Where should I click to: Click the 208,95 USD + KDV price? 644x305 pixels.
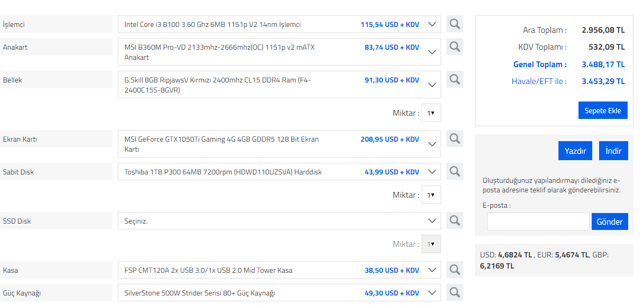pos(390,139)
